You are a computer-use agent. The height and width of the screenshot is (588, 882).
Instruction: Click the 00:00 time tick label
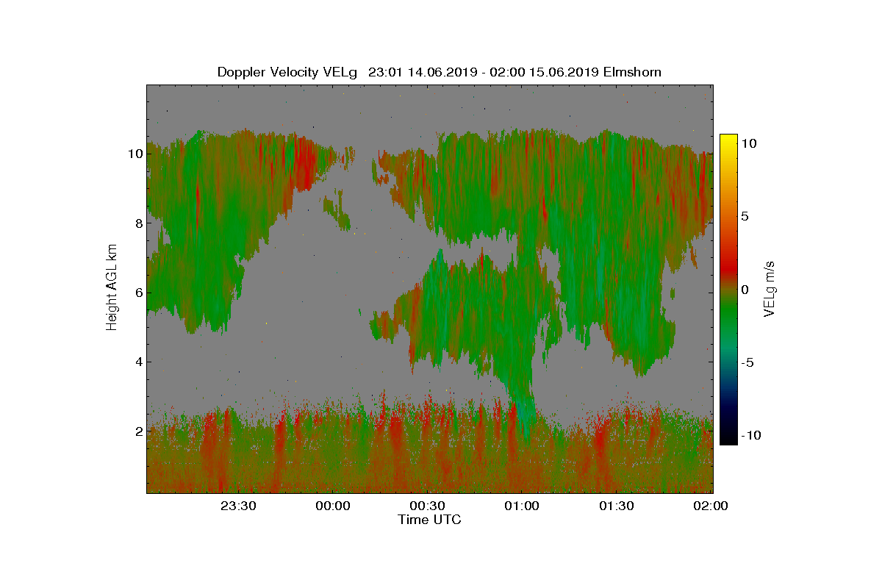coord(332,506)
